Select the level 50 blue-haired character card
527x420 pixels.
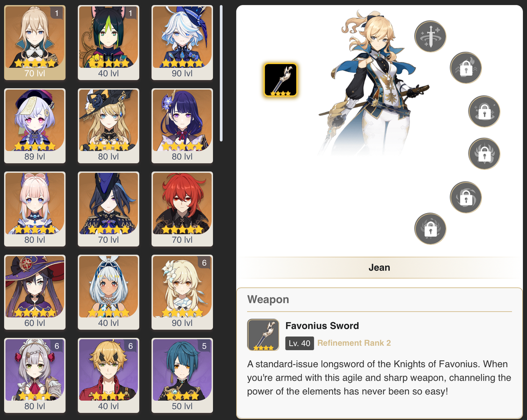point(182,375)
